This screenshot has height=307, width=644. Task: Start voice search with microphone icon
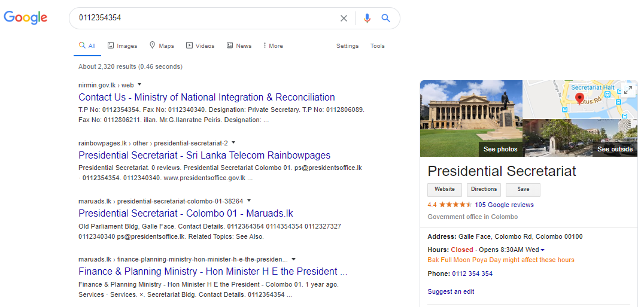[367, 18]
